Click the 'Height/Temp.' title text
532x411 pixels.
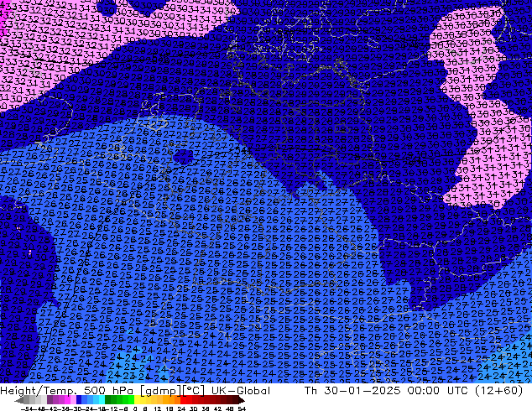click(x=38, y=391)
